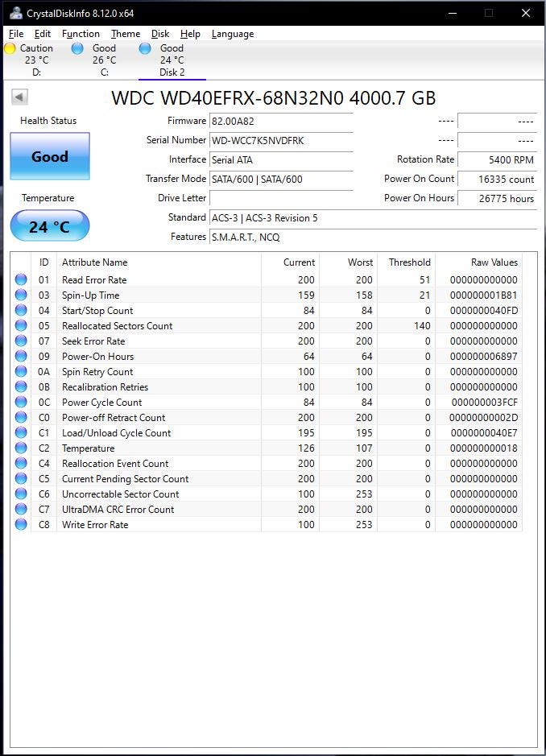The height and width of the screenshot is (756, 546).
Task: Click blue status orb for Write Error Rate
Action: [x=21, y=525]
